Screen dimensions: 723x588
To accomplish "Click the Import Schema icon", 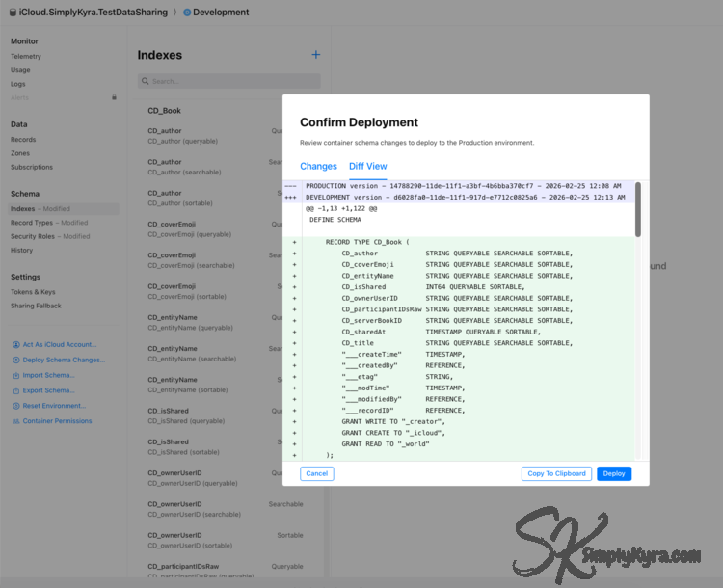I will coord(16,375).
